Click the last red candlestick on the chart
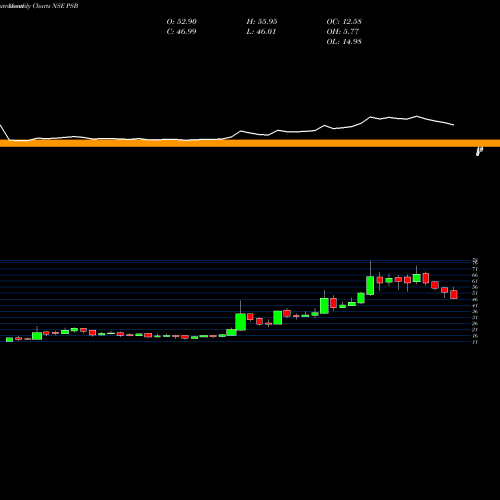The width and height of the screenshot is (500, 500). pyautogui.click(x=454, y=294)
